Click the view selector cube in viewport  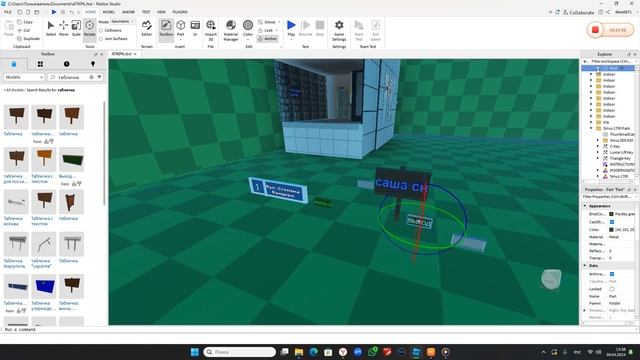551,280
